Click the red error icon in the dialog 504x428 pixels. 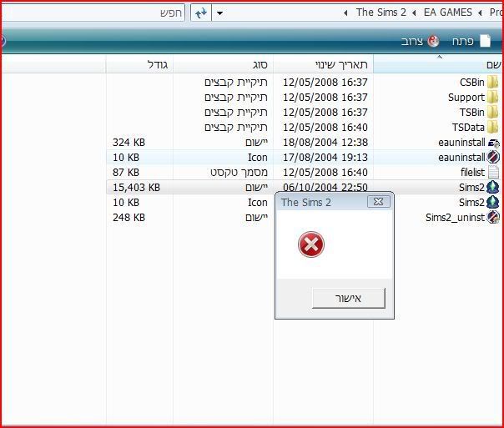(x=311, y=244)
